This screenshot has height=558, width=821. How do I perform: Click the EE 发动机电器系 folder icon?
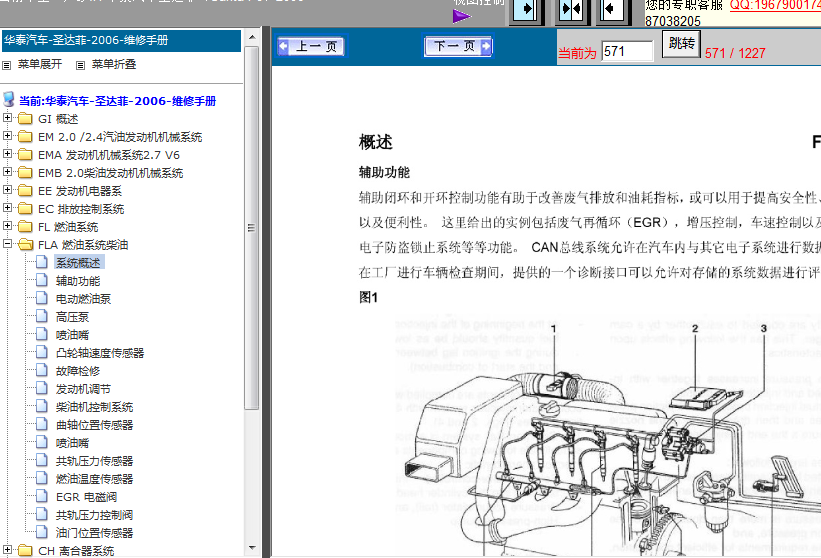pos(25,191)
